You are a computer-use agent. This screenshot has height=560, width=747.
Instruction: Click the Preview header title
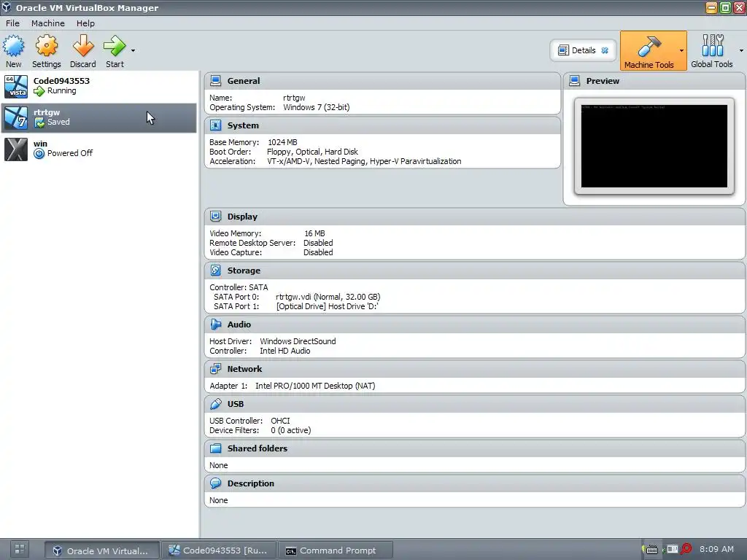[x=603, y=81]
